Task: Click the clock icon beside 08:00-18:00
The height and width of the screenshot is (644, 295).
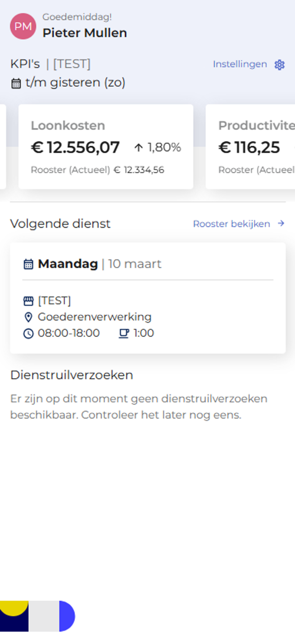Action: tap(28, 333)
